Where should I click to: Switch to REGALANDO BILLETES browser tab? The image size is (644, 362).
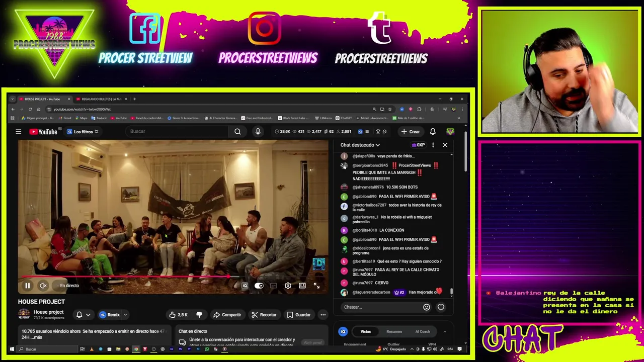[101, 99]
